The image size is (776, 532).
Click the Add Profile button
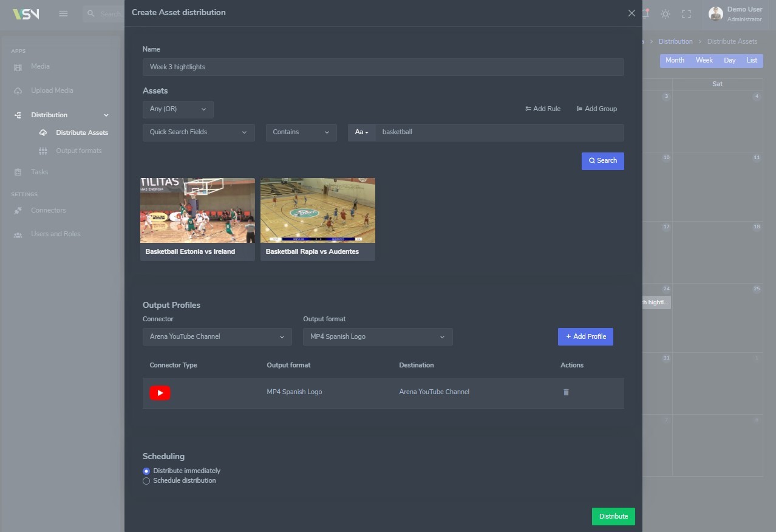pyautogui.click(x=585, y=336)
